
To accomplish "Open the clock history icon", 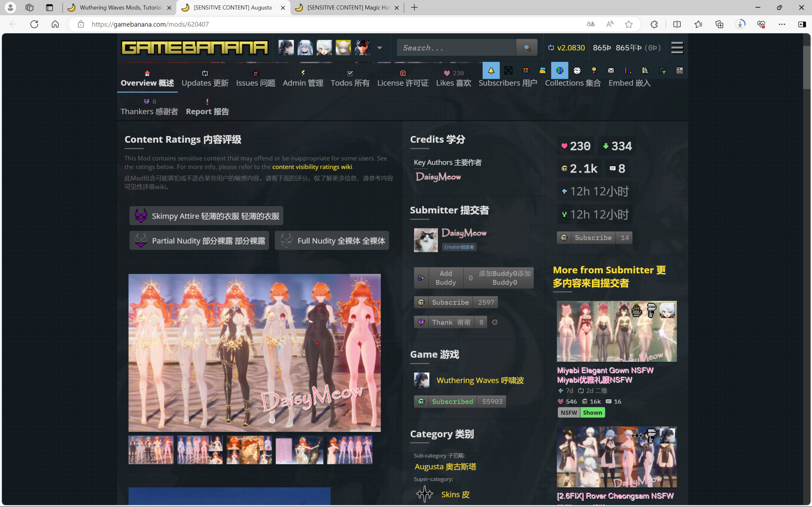I will [577, 71].
